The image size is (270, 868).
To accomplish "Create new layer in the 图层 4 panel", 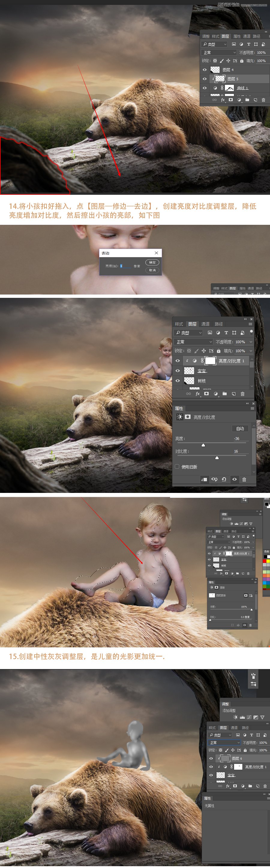I will point(255,100).
